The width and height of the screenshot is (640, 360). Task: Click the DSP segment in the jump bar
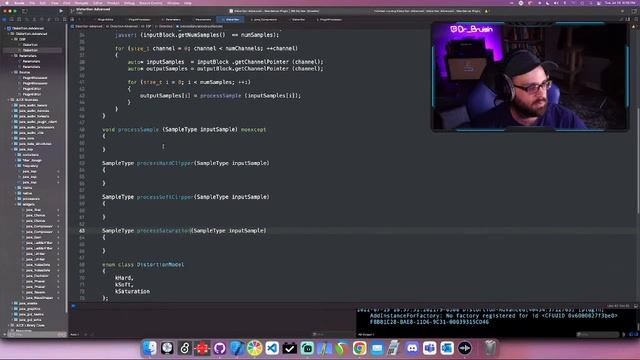click(148, 26)
